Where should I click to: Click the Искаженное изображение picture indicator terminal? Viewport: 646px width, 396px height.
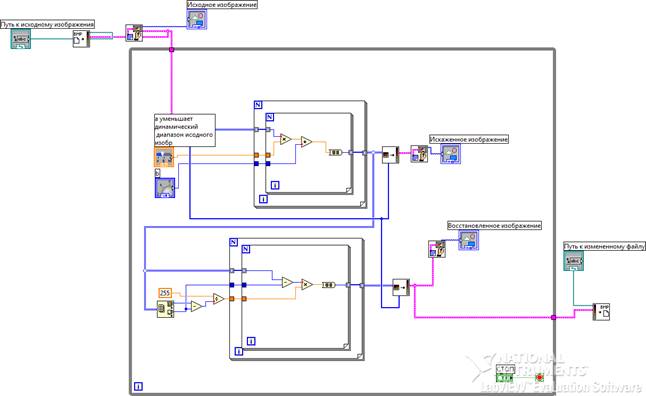click(x=450, y=154)
